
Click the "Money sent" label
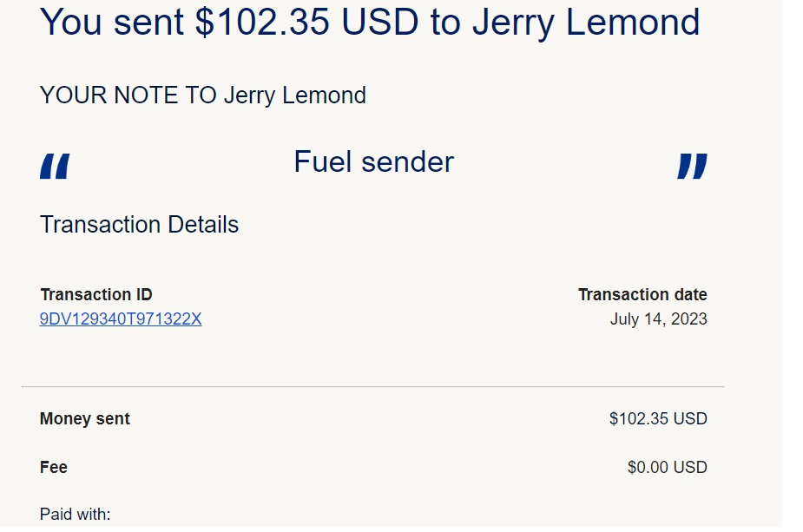(85, 419)
